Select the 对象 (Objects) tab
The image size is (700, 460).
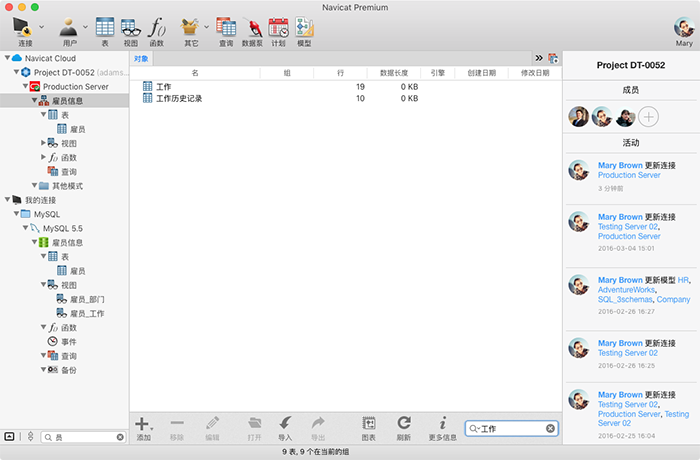coord(141,59)
